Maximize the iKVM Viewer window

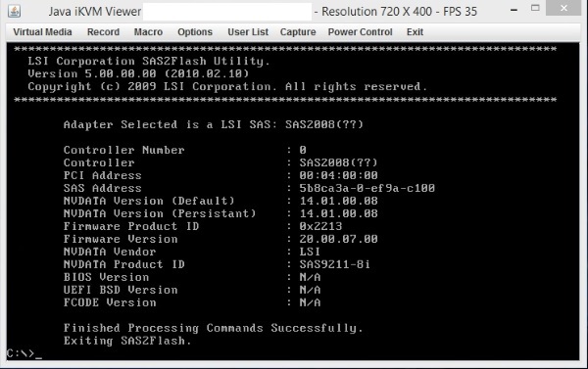click(x=535, y=8)
